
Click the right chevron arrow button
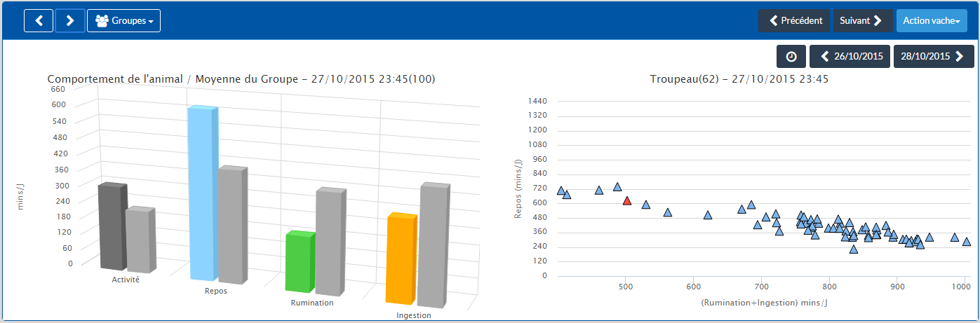[70, 21]
